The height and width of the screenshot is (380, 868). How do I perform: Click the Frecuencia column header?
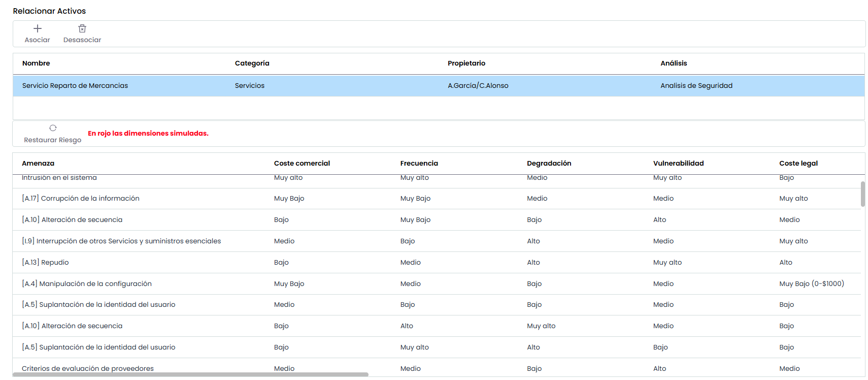(419, 164)
